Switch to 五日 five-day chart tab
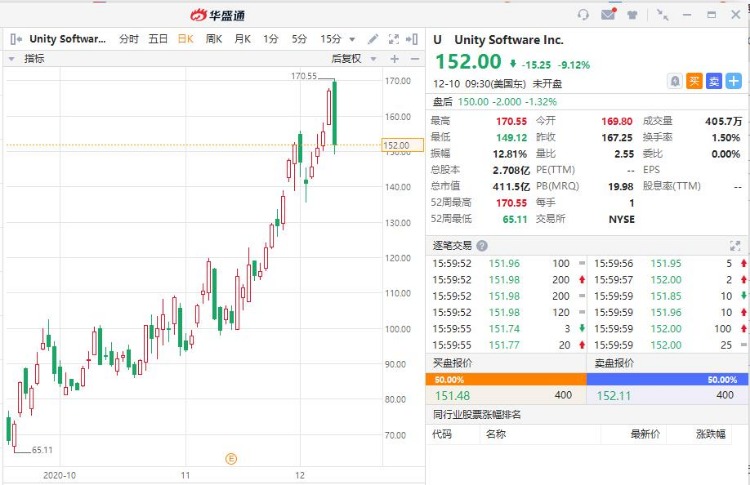The image size is (750, 485). coord(158,39)
